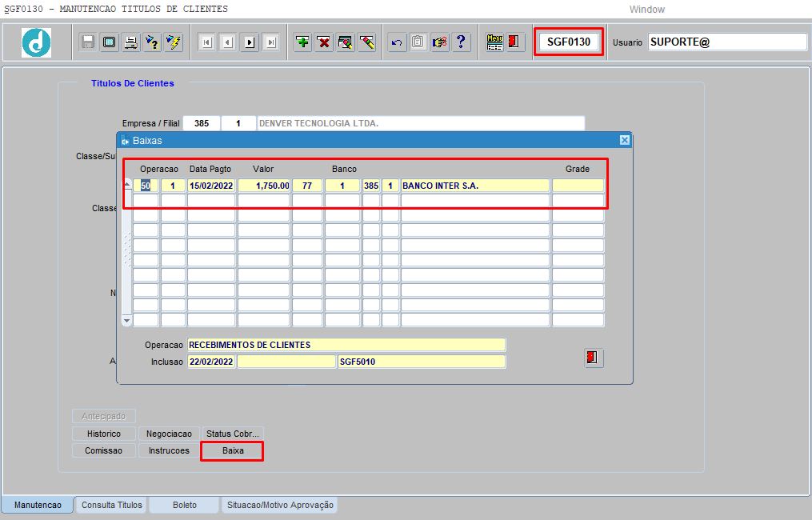Screen dimensions: 812x520
Task: Click the Execute Query lightning icon
Action: pos(174,42)
